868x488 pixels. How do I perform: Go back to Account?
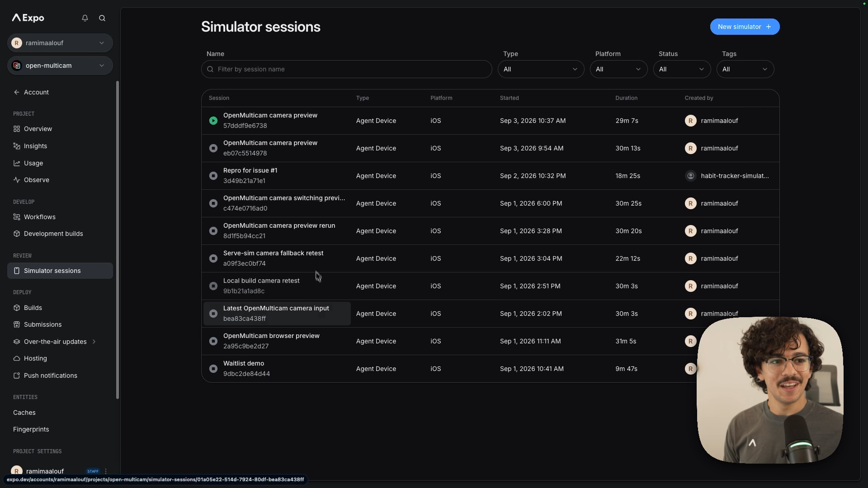pos(36,92)
